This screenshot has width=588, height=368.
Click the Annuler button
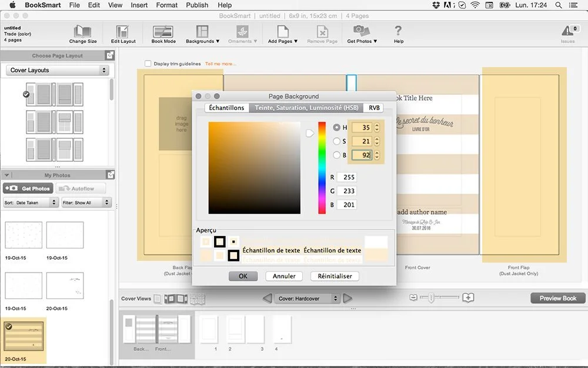tap(284, 276)
